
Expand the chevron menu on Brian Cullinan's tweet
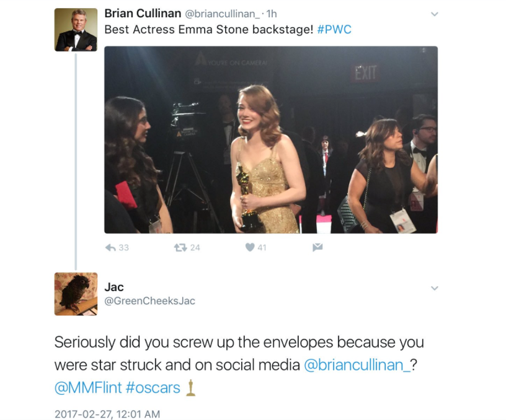[434, 14]
